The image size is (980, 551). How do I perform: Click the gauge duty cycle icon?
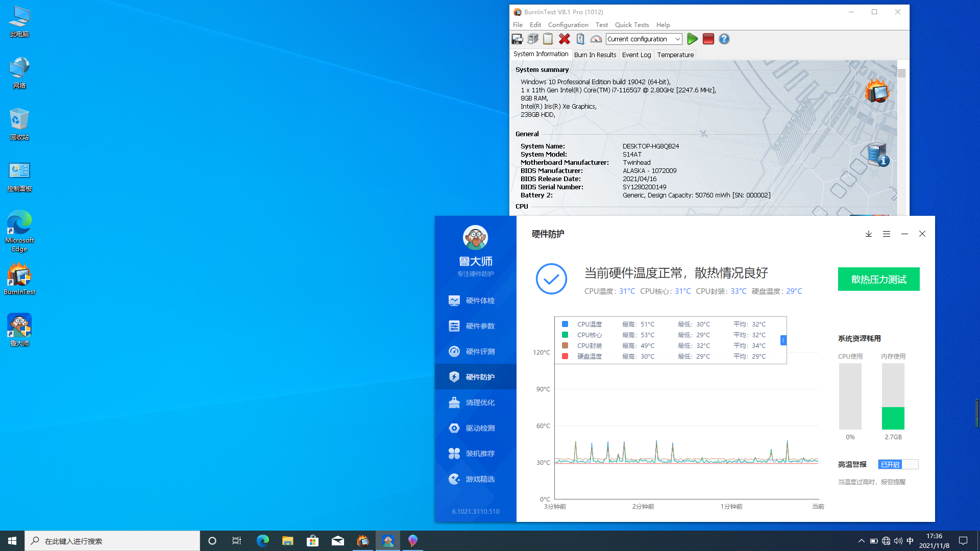point(596,39)
